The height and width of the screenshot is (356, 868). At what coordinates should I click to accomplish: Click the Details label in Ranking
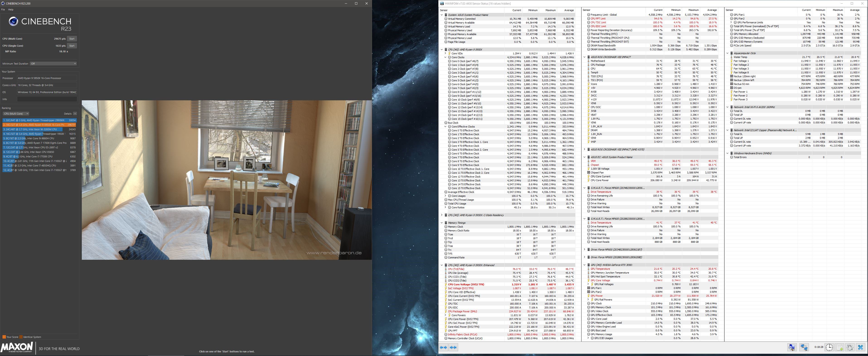tap(68, 113)
